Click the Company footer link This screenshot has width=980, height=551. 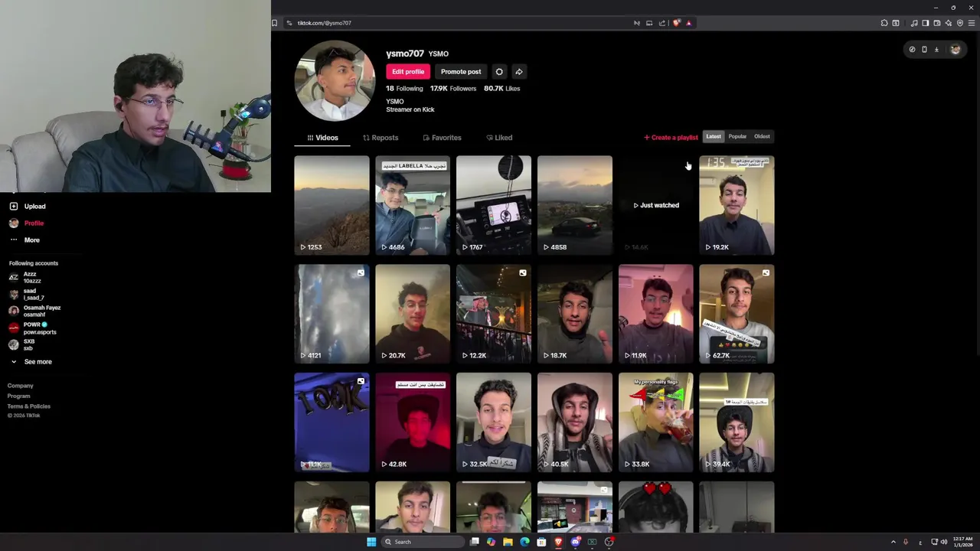coord(21,386)
